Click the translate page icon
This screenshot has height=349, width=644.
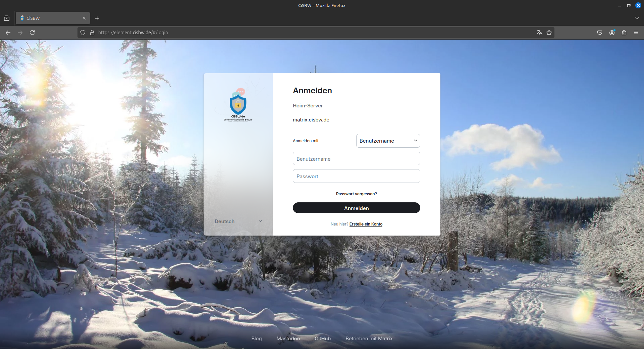pos(539,33)
